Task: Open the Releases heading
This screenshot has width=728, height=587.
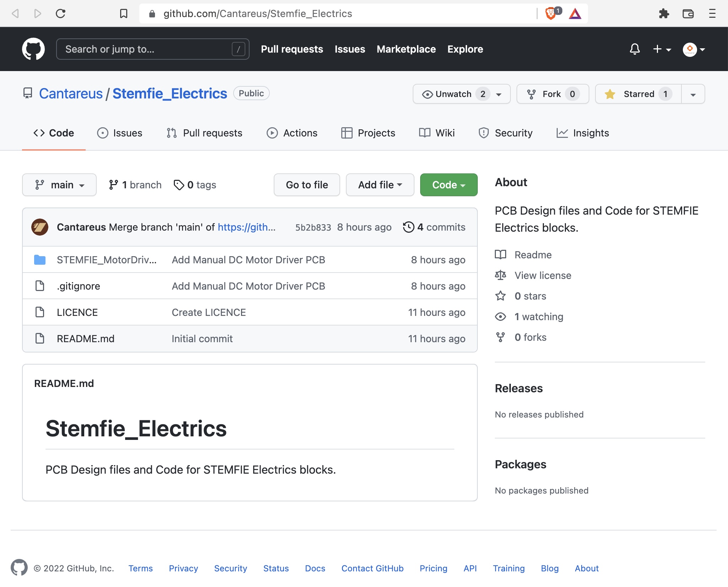Action: (519, 388)
